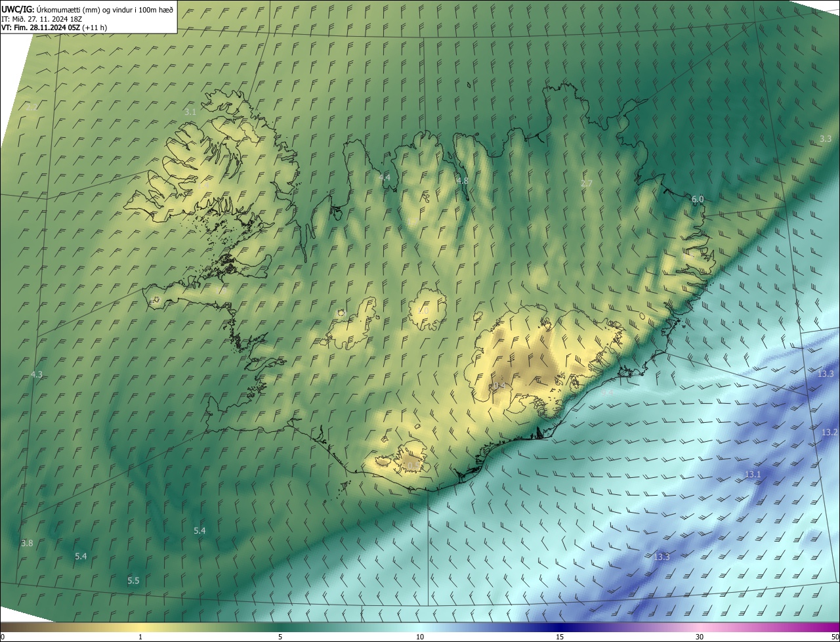Click the 5.4 label nearest the 3.8 label
The image size is (840, 642).
pyautogui.click(x=81, y=556)
